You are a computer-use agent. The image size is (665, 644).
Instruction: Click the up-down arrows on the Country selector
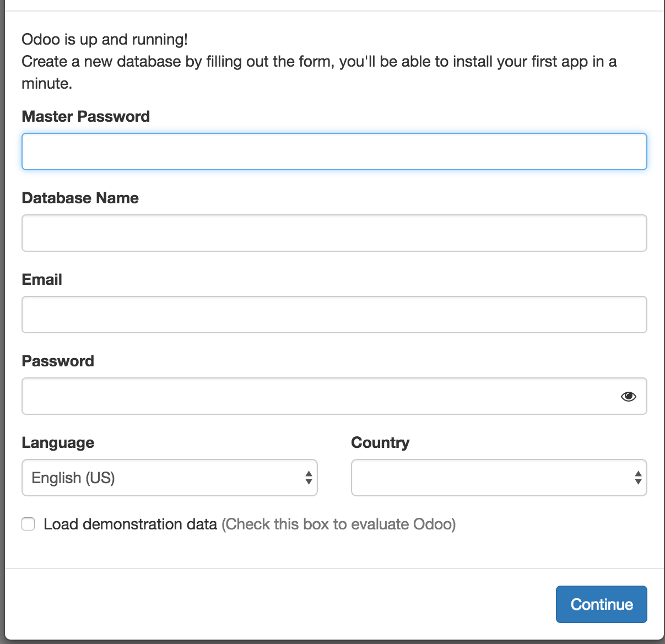(x=638, y=478)
